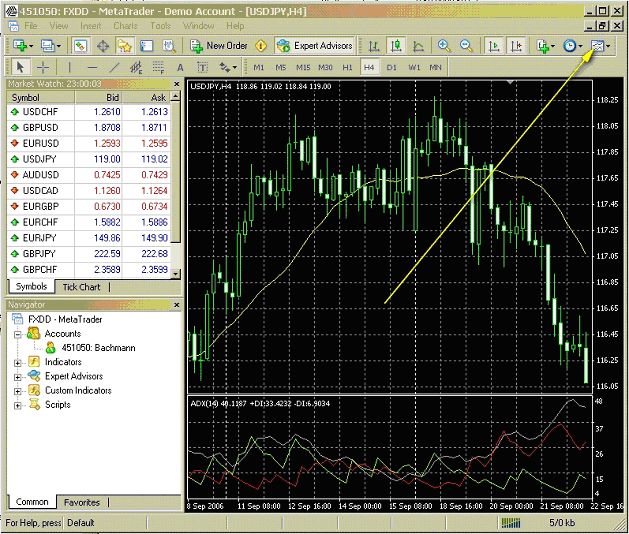Open the Strategy Tester icon

click(x=169, y=46)
